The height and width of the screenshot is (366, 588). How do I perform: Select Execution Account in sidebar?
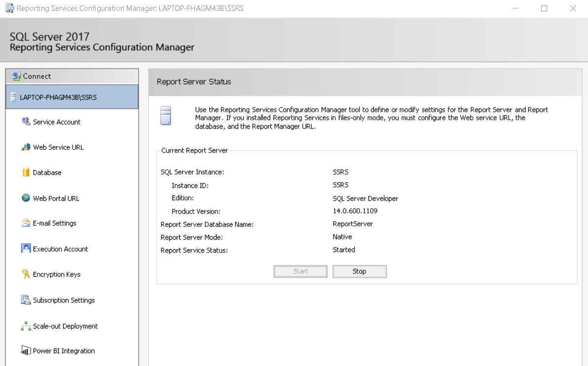point(60,249)
